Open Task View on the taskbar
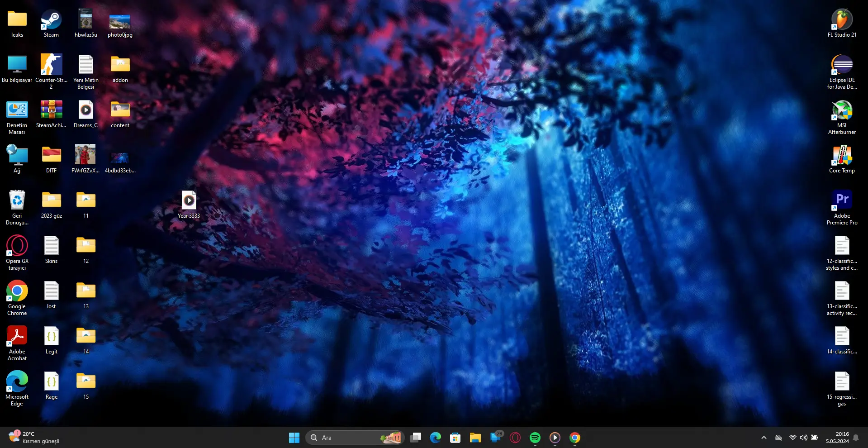Viewport: 868px width, 448px height. (416, 438)
